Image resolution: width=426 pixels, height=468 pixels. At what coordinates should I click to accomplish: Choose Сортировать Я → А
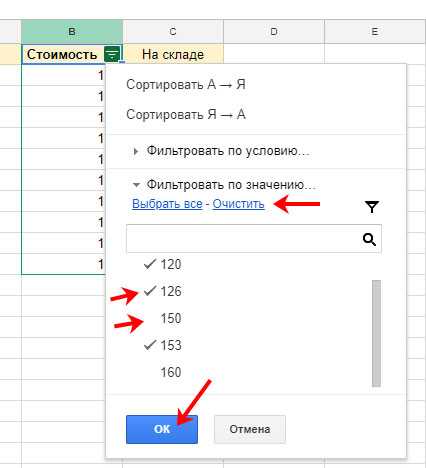186,115
